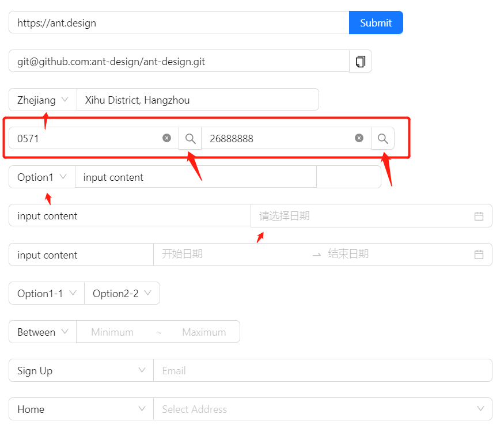504x429 pixels.
Task: Open the Sign Up dropdown
Action: point(81,370)
